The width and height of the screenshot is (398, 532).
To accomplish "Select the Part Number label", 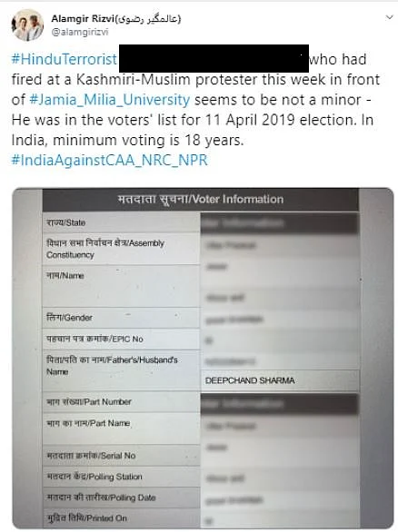I will pyautogui.click(x=89, y=401).
